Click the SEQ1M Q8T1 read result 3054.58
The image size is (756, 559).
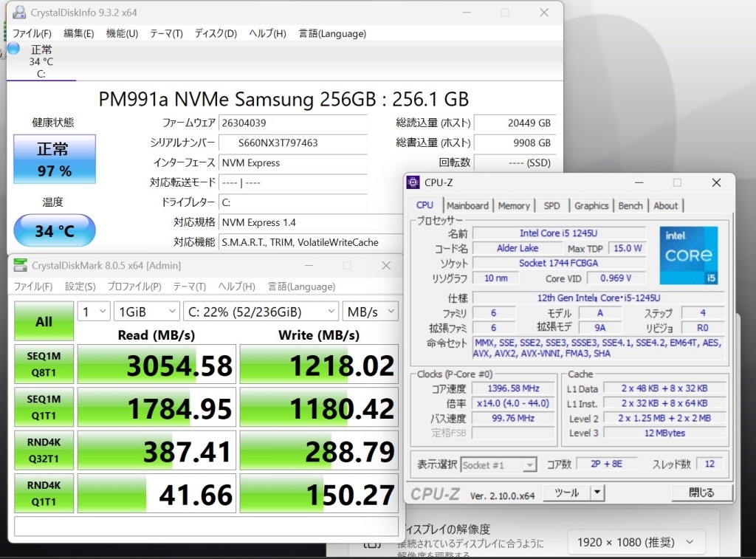point(157,364)
